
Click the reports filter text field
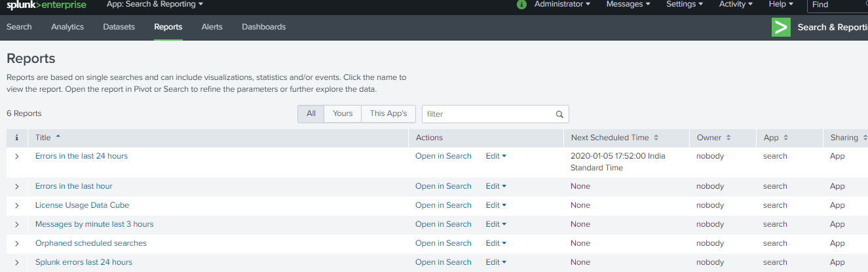click(488, 114)
